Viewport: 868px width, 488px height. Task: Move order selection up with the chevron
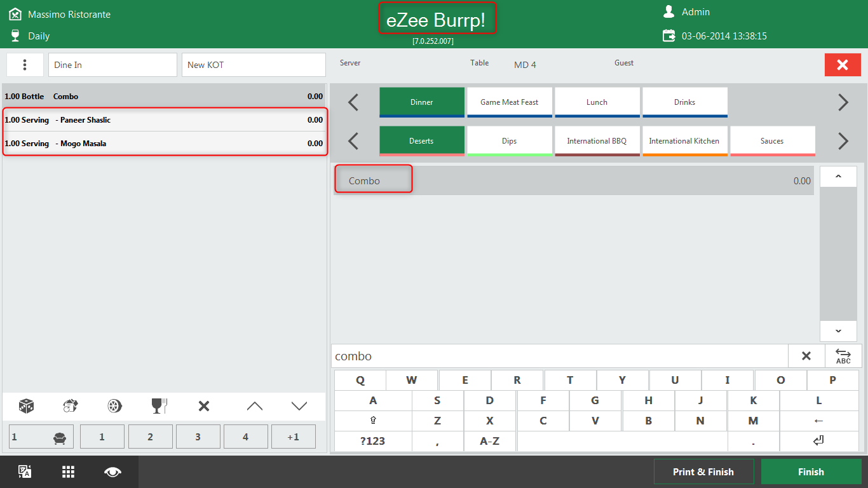point(254,406)
